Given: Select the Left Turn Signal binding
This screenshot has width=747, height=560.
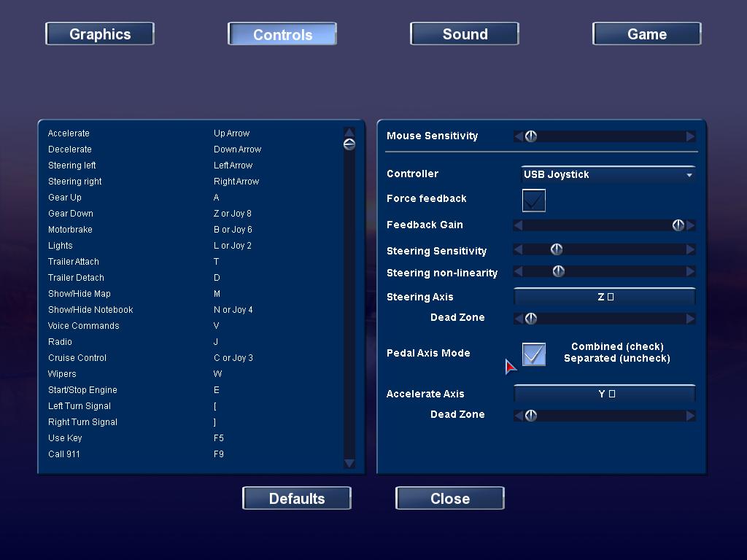Looking at the screenshot, I should [x=193, y=406].
